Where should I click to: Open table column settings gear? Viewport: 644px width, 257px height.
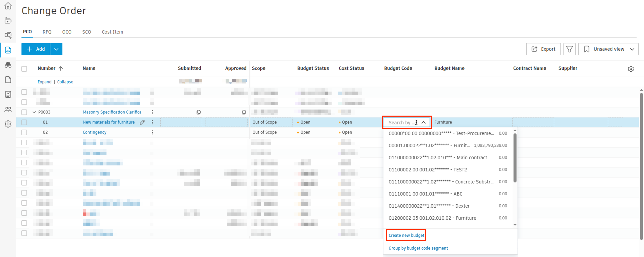coord(631,69)
